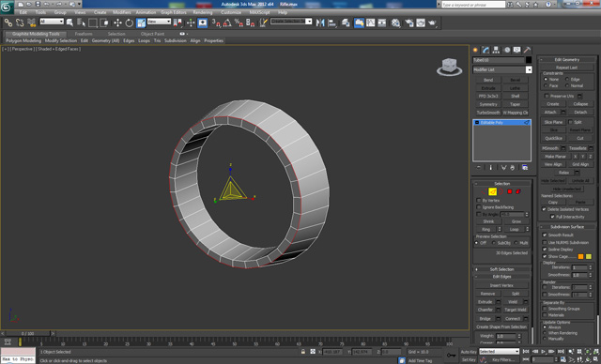Click the Connect button

click(x=513, y=318)
